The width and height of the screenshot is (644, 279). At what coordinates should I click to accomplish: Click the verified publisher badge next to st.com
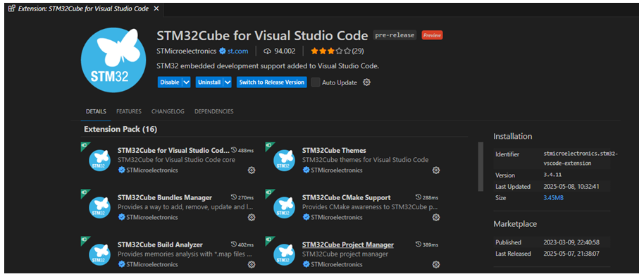(x=222, y=51)
